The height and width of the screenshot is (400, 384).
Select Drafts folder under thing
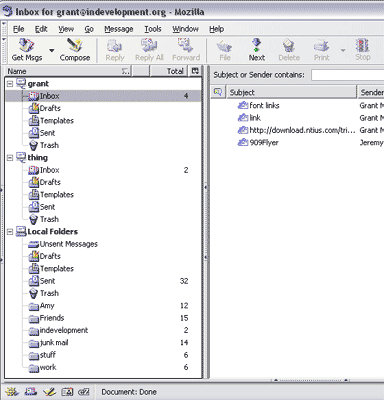tap(103, 182)
